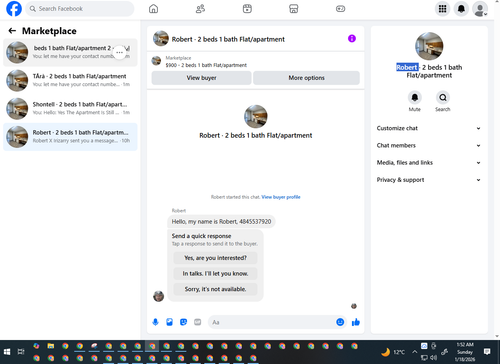Send quick reply "In talks. I'll let you know."
The height and width of the screenshot is (364, 500).
coord(215,274)
